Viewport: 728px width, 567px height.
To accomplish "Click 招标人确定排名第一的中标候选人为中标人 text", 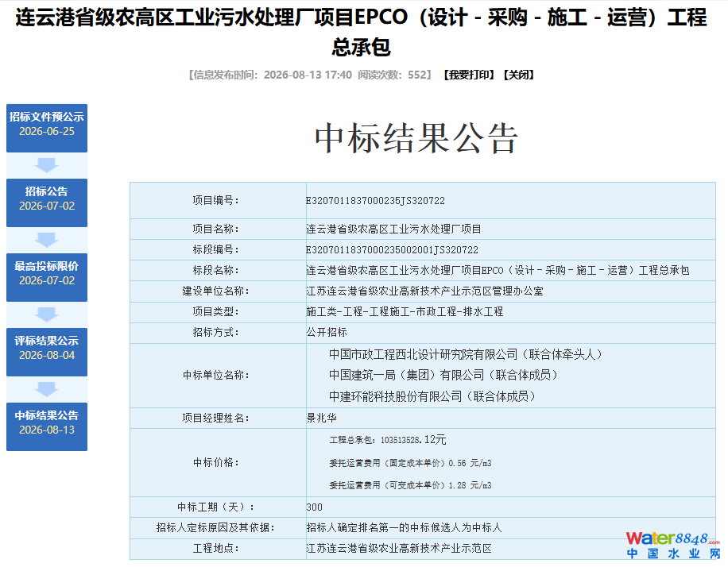I will pyautogui.click(x=404, y=528).
